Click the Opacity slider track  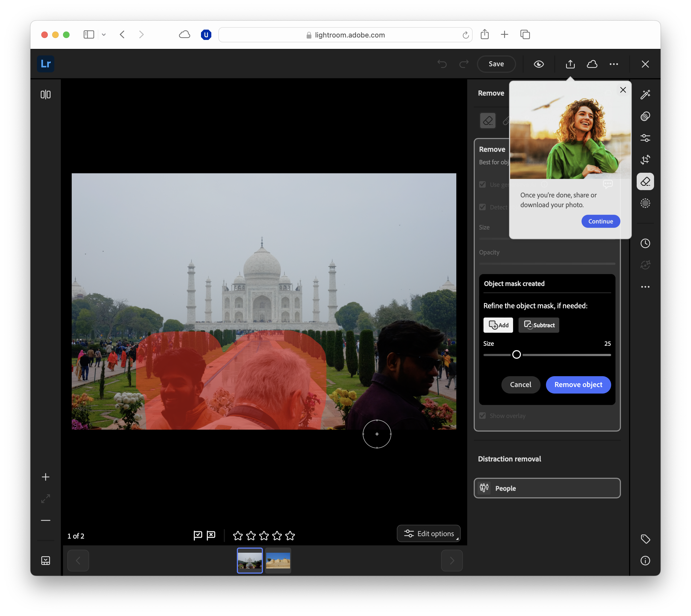coord(547,264)
